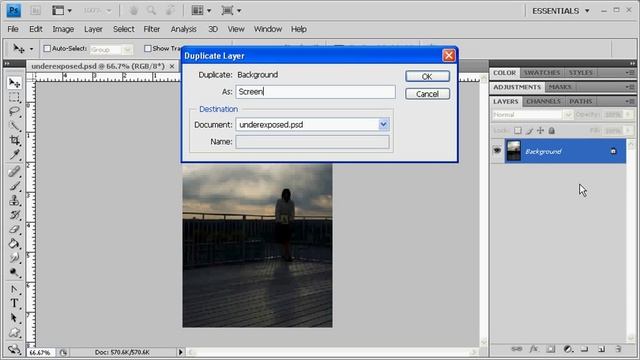
Task: Open the Analysis menu
Action: (x=183, y=29)
